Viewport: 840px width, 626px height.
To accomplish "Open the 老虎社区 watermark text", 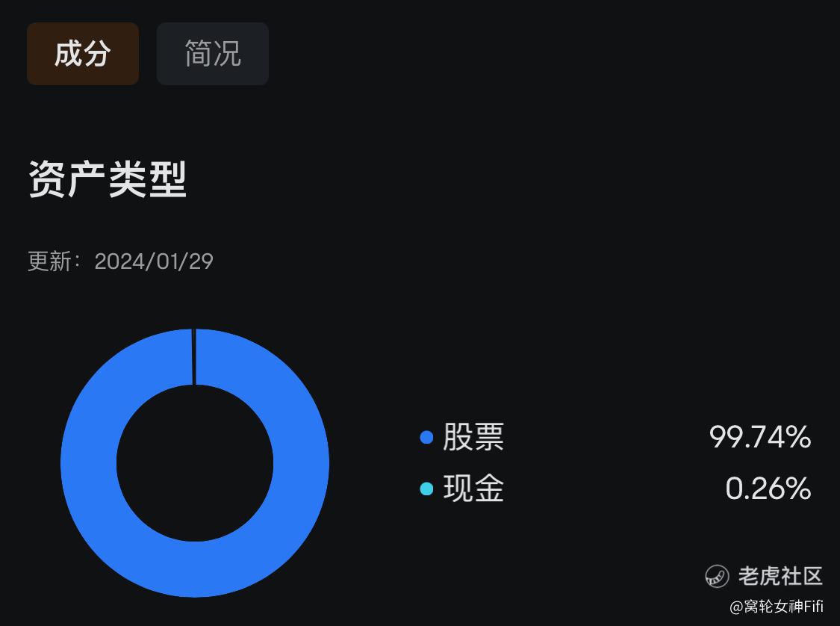I will 780,577.
